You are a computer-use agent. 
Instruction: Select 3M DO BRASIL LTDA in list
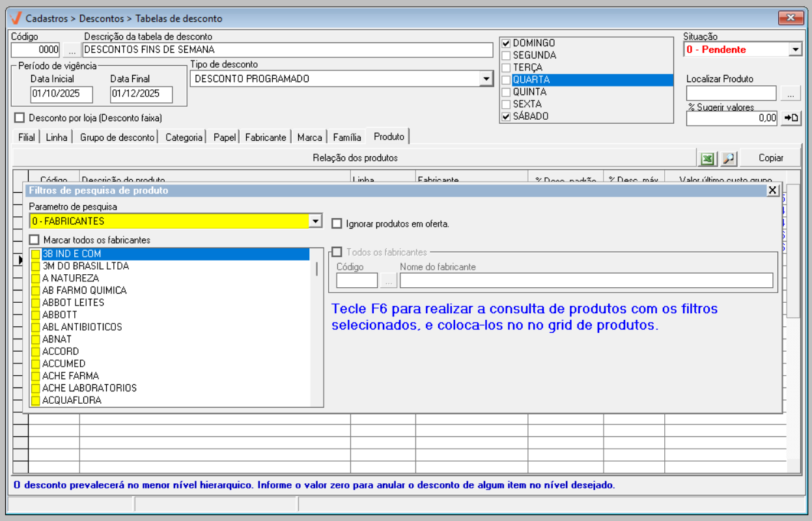(x=85, y=266)
